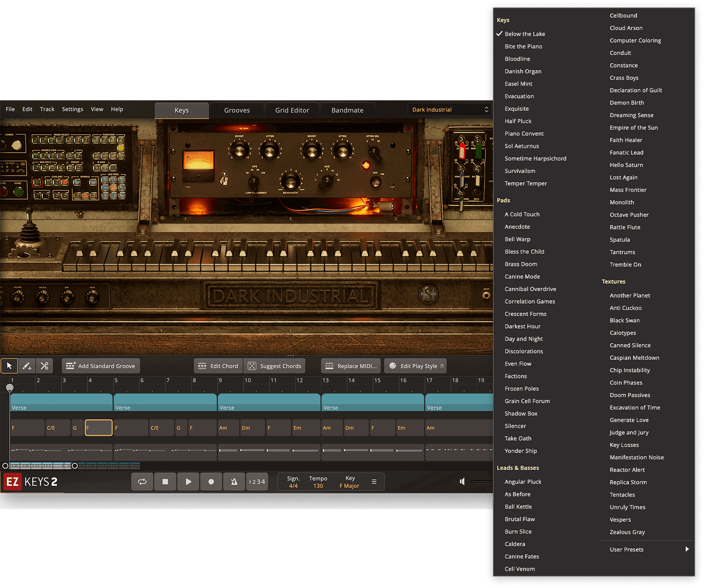Flip the orange lit power switch

click(366, 165)
